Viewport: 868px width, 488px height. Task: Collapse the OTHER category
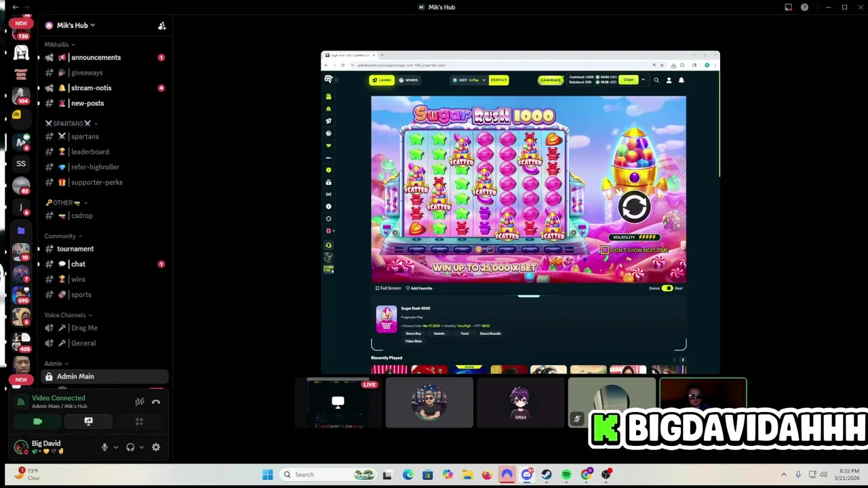click(x=66, y=203)
